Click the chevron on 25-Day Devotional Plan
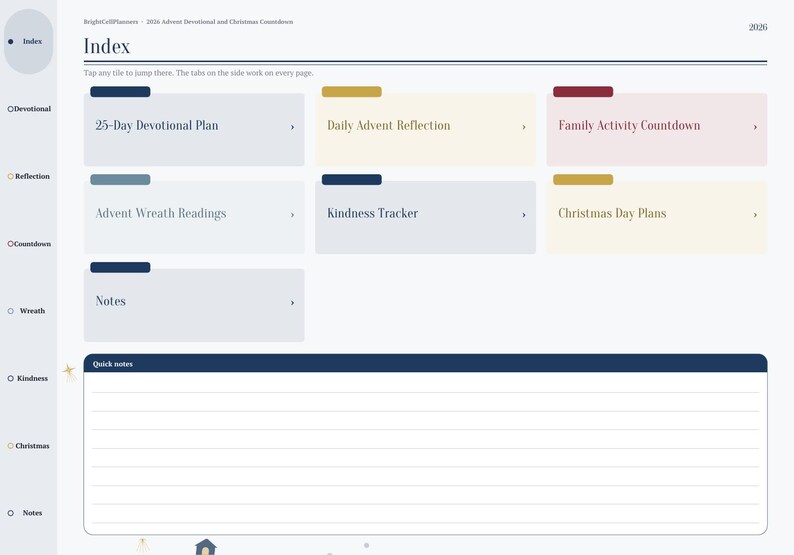Image resolution: width=794 pixels, height=555 pixels. click(x=292, y=127)
